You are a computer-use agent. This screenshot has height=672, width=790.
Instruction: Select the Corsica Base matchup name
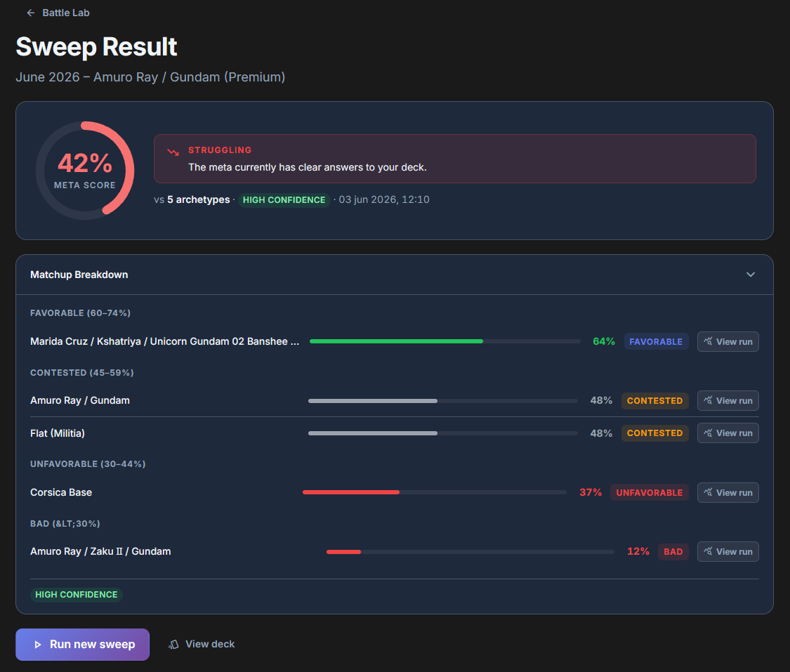click(61, 493)
